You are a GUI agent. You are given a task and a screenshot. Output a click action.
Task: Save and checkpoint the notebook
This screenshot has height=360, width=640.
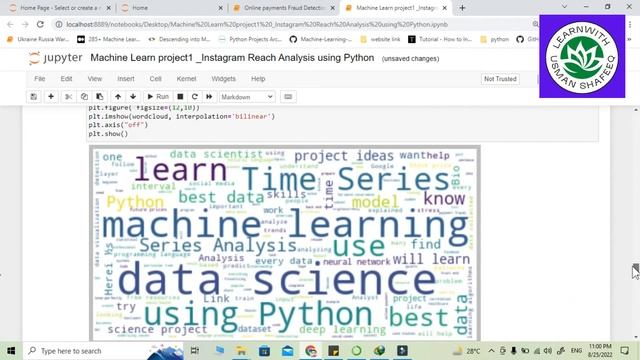click(33, 97)
